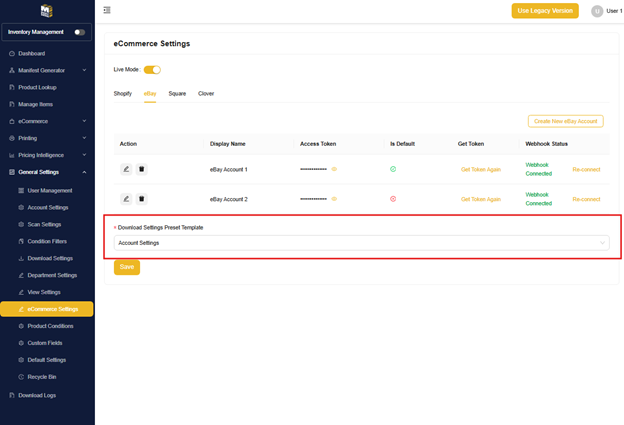Click the Webhook Status column header
Image resolution: width=624 pixels, height=425 pixels.
point(546,144)
